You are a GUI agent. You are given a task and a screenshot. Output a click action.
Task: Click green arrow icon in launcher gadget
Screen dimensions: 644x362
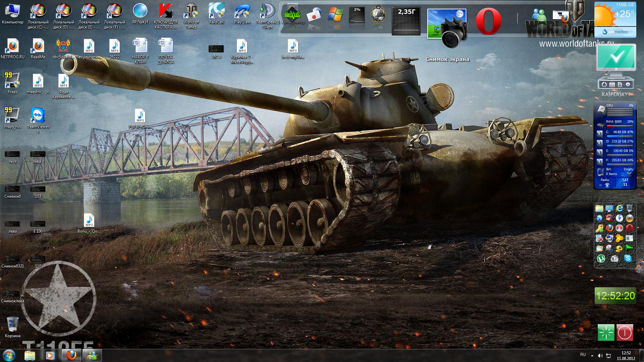click(629, 248)
